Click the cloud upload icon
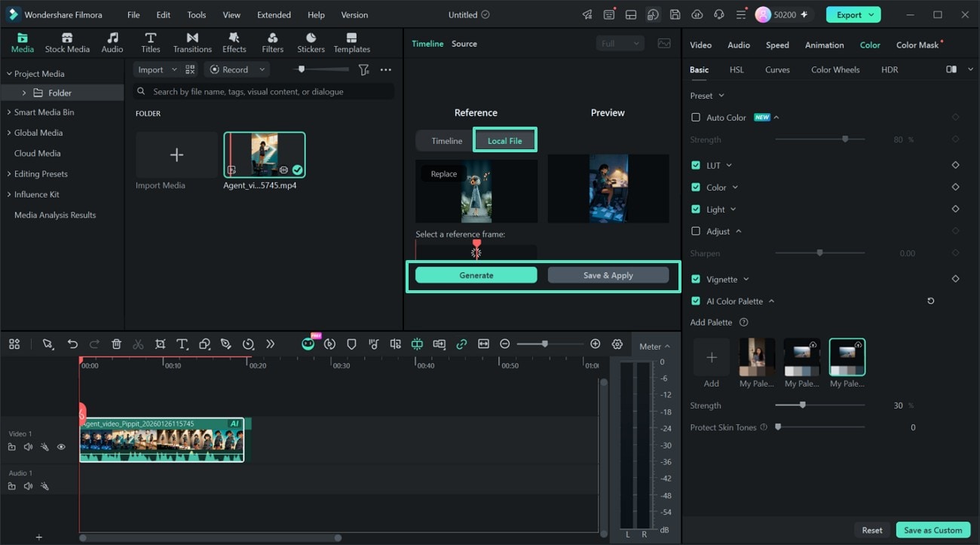Screen dimensions: 980x545 point(697,14)
